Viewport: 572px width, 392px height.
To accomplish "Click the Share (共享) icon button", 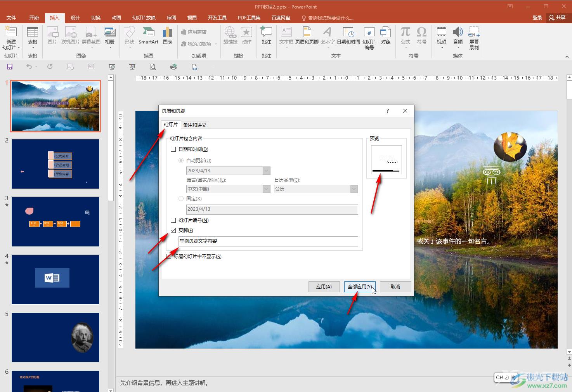I will point(557,17).
